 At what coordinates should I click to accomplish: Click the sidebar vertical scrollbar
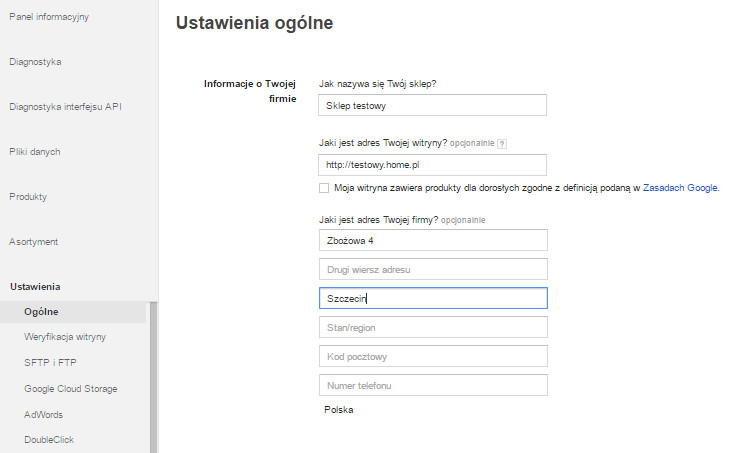(153, 377)
